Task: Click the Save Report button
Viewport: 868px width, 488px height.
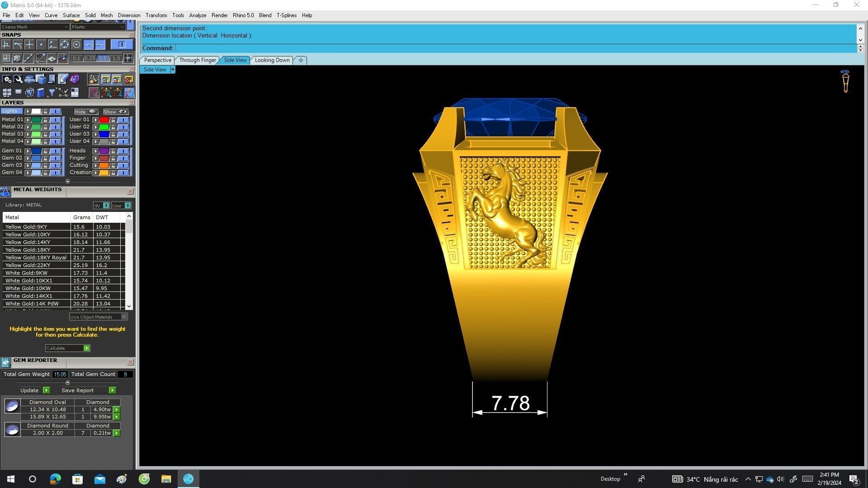Action: [88, 390]
